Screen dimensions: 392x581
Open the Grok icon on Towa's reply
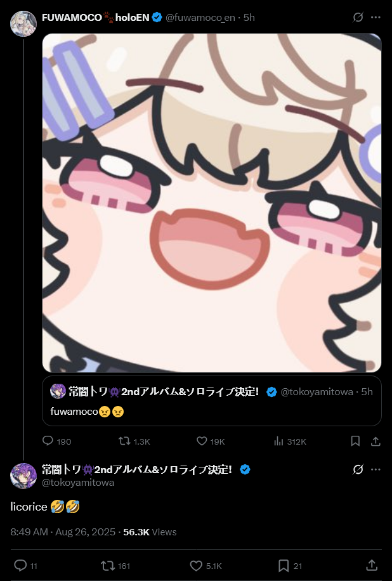(x=358, y=469)
